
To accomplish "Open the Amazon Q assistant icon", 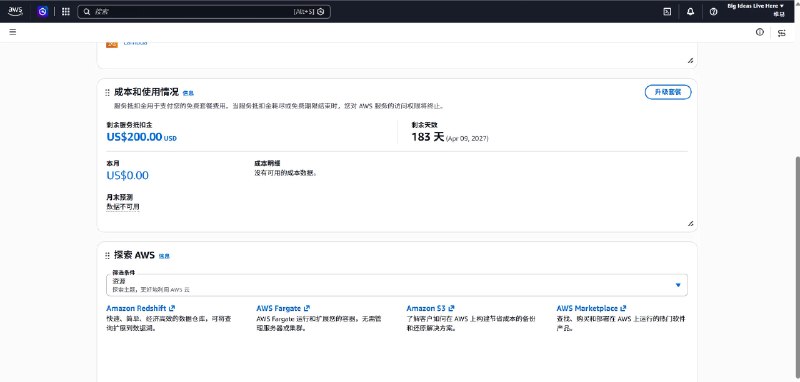I will tap(43, 11).
